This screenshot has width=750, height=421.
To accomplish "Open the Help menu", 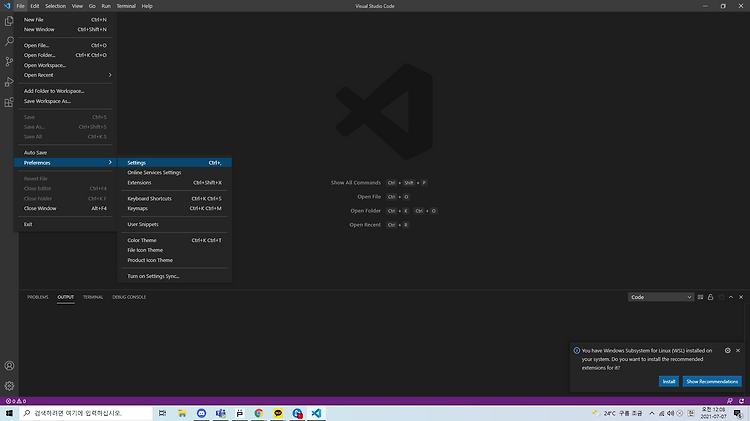I will (147, 6).
